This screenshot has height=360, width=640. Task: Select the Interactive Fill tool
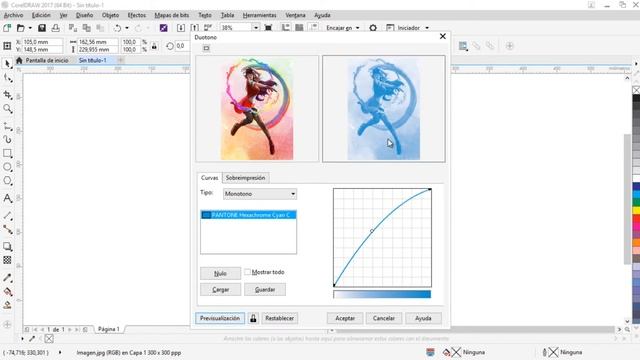[7, 291]
